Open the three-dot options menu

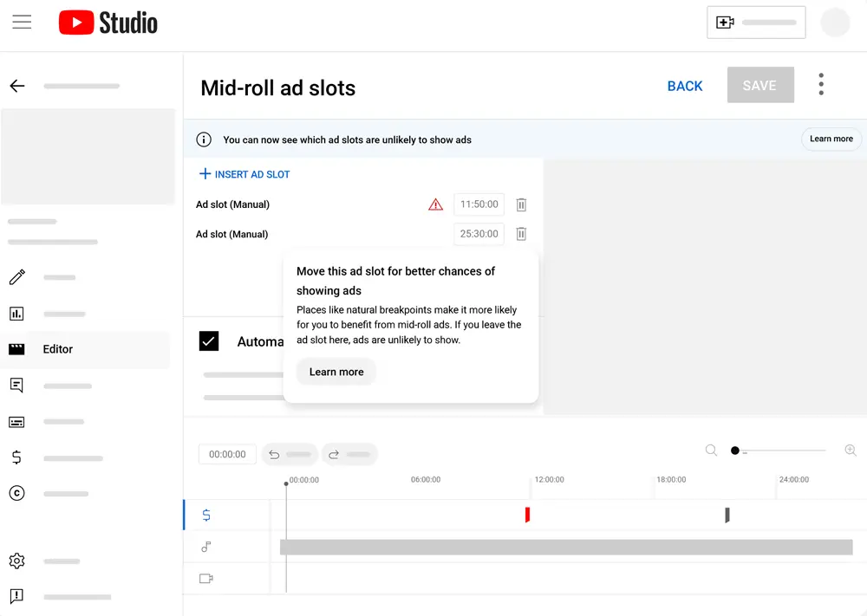click(x=820, y=84)
